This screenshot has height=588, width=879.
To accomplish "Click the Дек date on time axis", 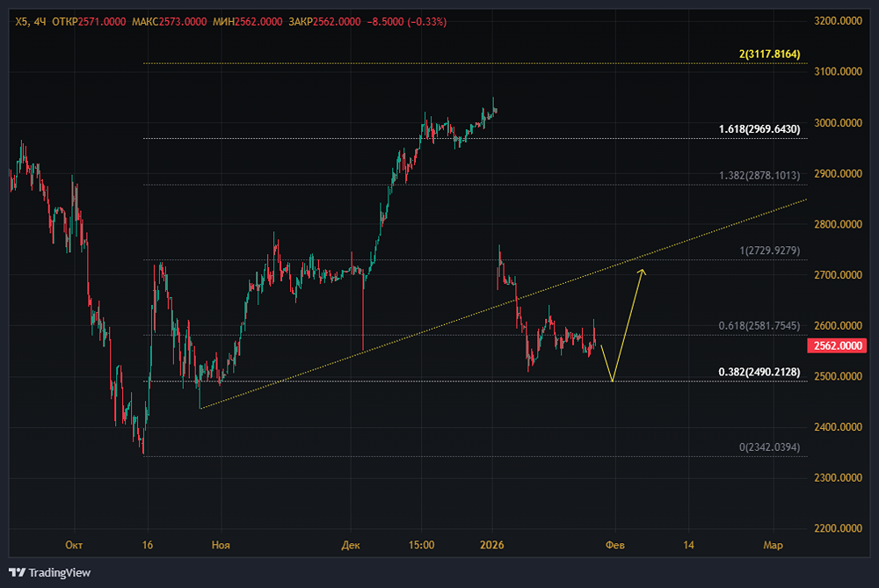I will point(351,546).
